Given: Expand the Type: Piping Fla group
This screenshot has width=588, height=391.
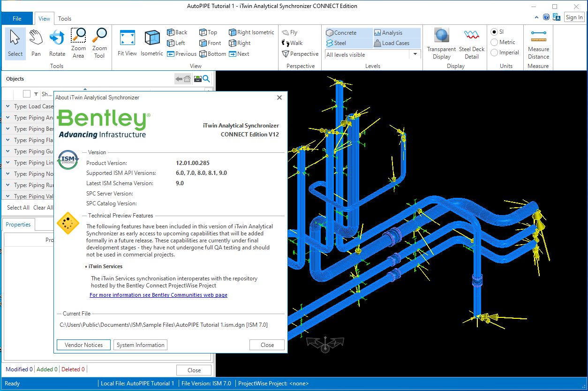Looking at the screenshot, I should (8, 140).
